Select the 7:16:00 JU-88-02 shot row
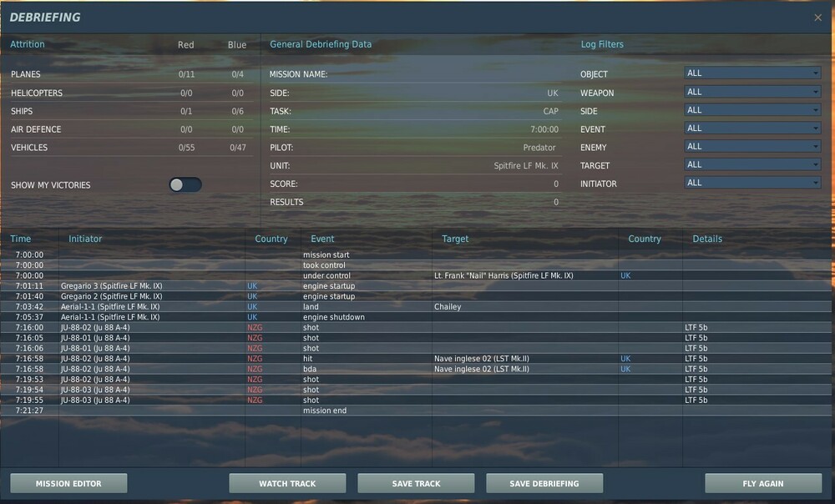835x504 pixels. pos(415,327)
